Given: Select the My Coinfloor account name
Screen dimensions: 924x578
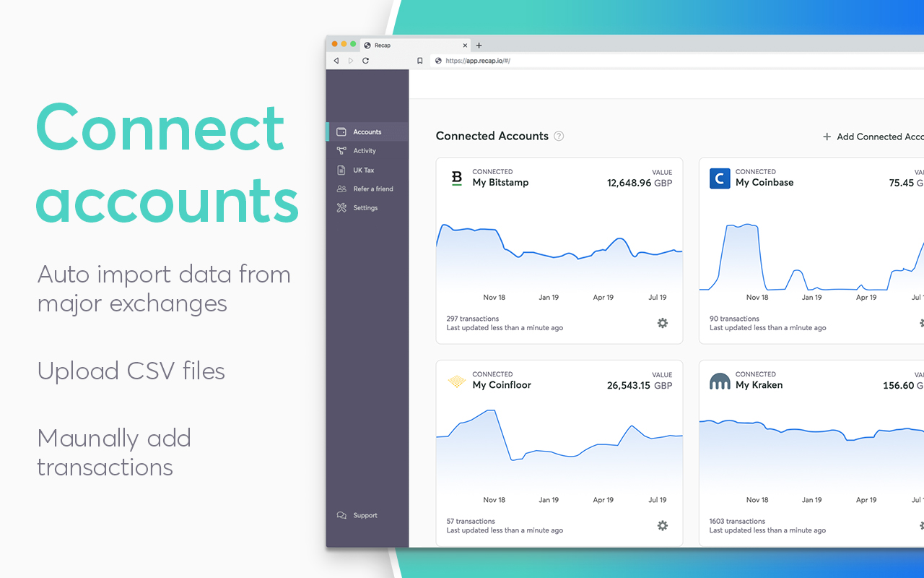Looking at the screenshot, I should point(502,385).
